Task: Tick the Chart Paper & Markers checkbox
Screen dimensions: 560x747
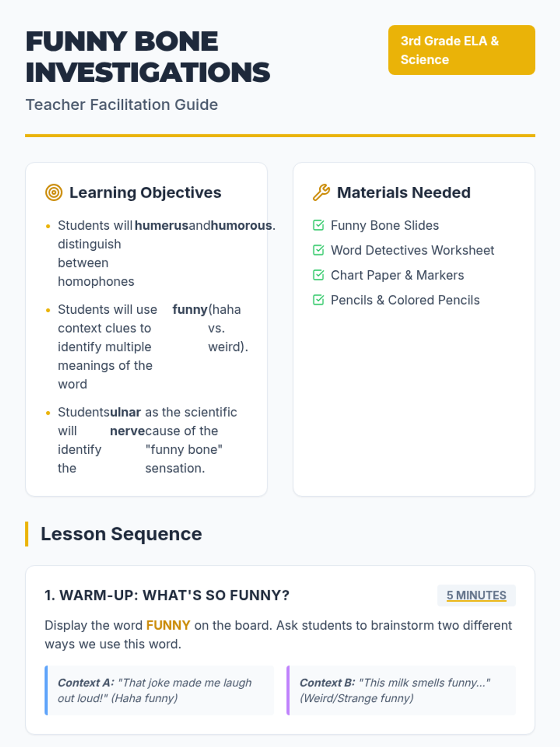Action: (318, 275)
